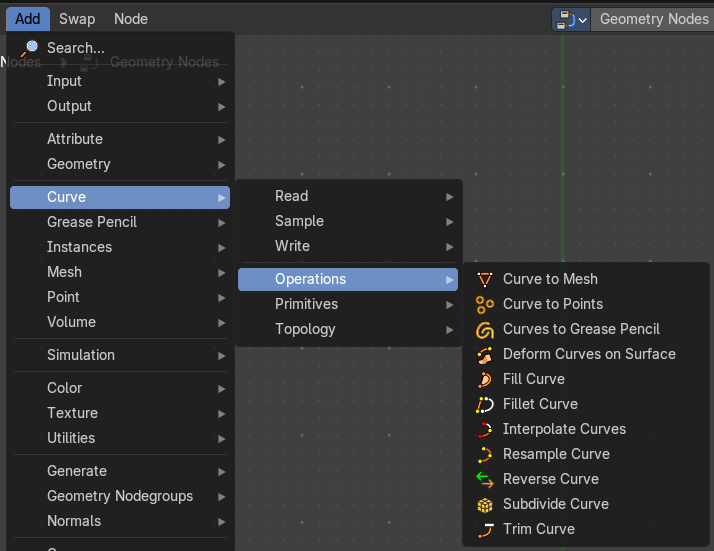Expand the Point submenu
This screenshot has height=551, width=714.
120,297
